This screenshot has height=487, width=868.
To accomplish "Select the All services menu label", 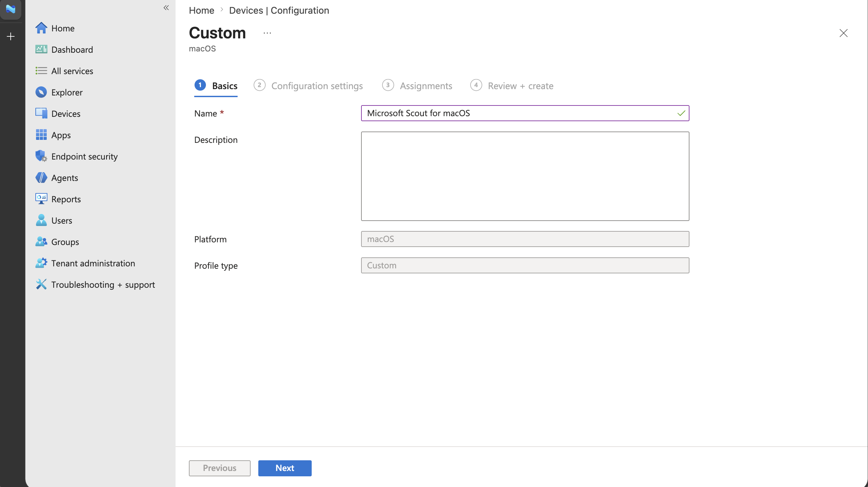I will click(72, 71).
